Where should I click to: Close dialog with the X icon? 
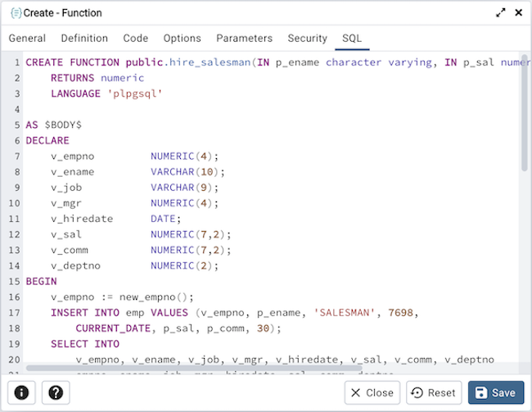pos(518,13)
